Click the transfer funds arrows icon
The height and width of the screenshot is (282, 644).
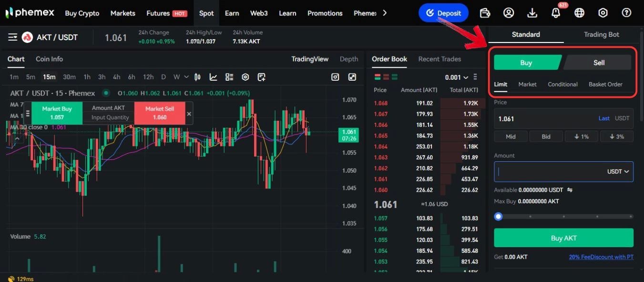(570, 190)
